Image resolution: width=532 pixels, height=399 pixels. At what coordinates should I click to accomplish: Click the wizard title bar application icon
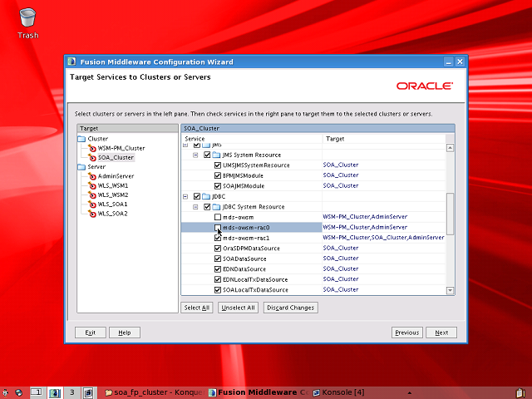[x=71, y=62]
